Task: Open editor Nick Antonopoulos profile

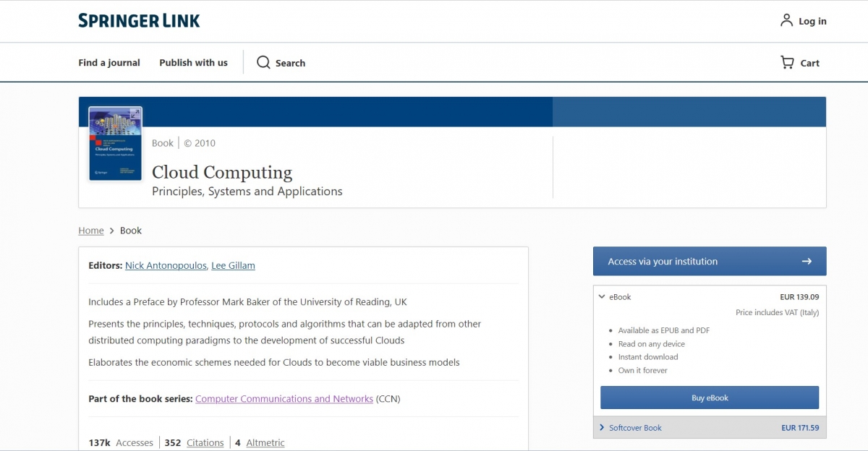Action: (166, 265)
